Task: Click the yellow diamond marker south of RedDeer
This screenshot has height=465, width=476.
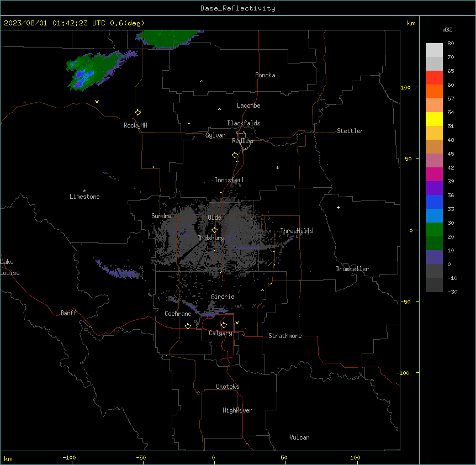Action: pyautogui.click(x=235, y=155)
